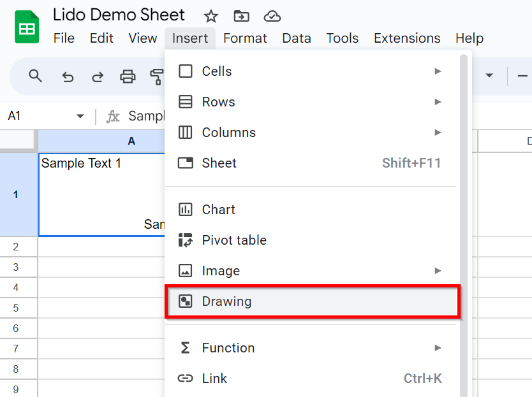Move the spreadsheet to a folder
Screen dimensions: 532x397
click(241, 15)
